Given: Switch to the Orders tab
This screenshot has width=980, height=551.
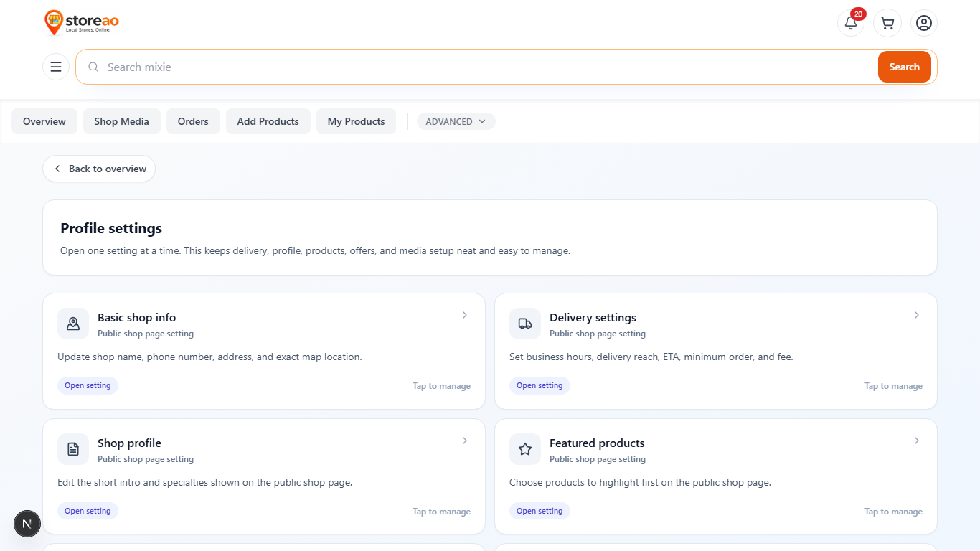Looking at the screenshot, I should pyautogui.click(x=193, y=121).
